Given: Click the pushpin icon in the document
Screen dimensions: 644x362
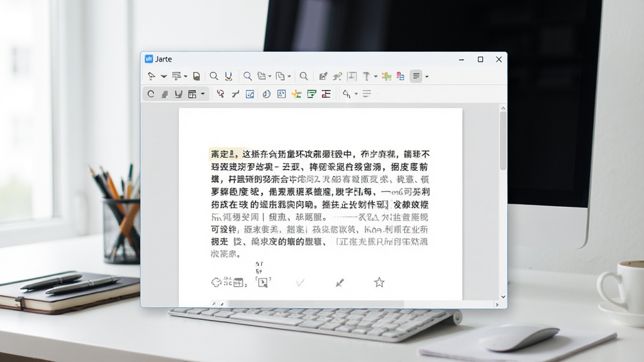Looking at the screenshot, I should pyautogui.click(x=340, y=283).
